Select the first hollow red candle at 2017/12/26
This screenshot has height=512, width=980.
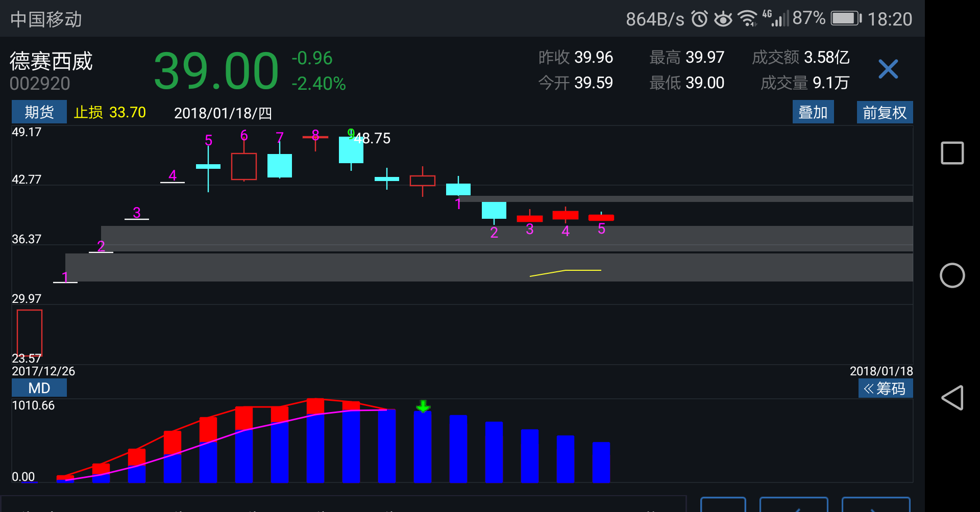pyautogui.click(x=30, y=332)
